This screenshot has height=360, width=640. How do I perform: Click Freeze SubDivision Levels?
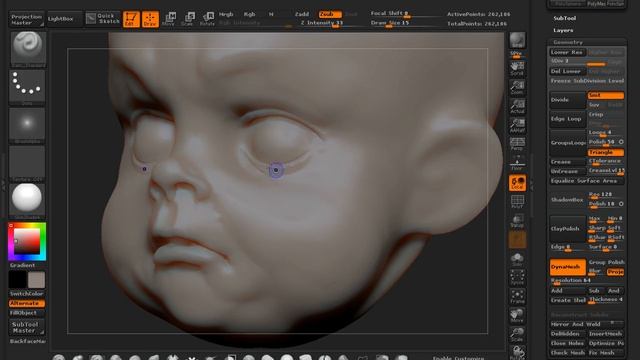click(x=587, y=81)
